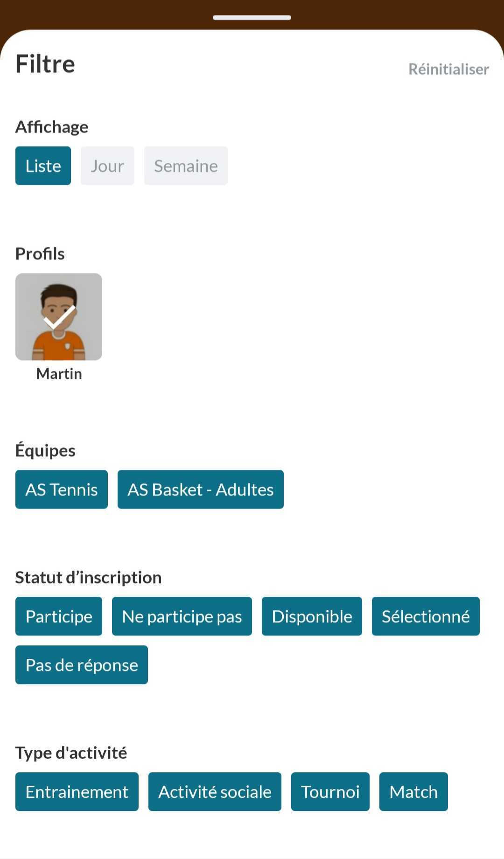Disable the Ne participe pas filter

(182, 616)
